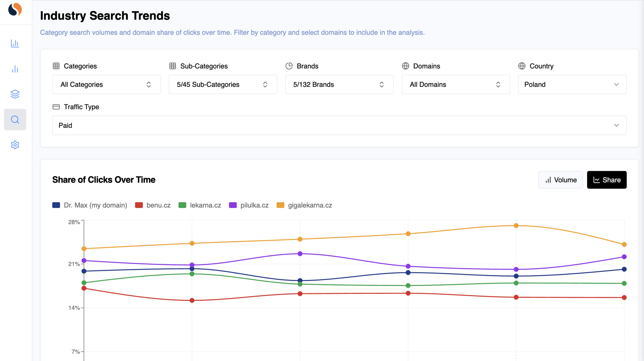Open the Paid traffic type field
The width and height of the screenshot is (644, 361).
pyautogui.click(x=339, y=125)
